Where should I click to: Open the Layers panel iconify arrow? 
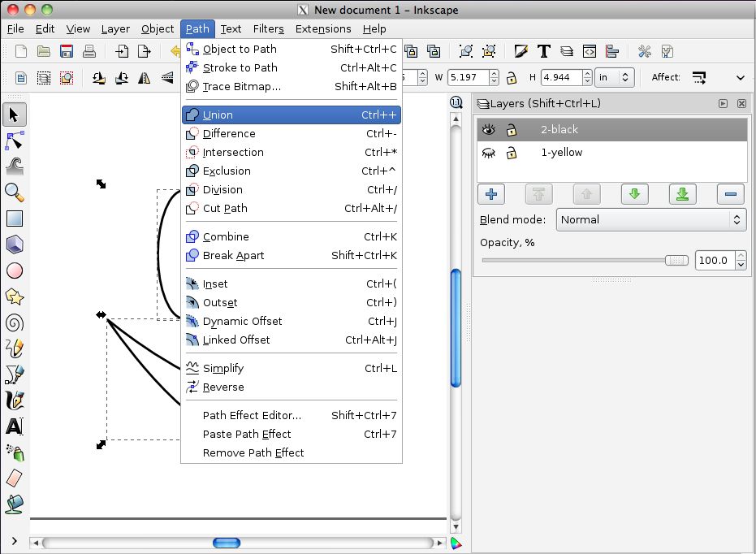coord(723,104)
